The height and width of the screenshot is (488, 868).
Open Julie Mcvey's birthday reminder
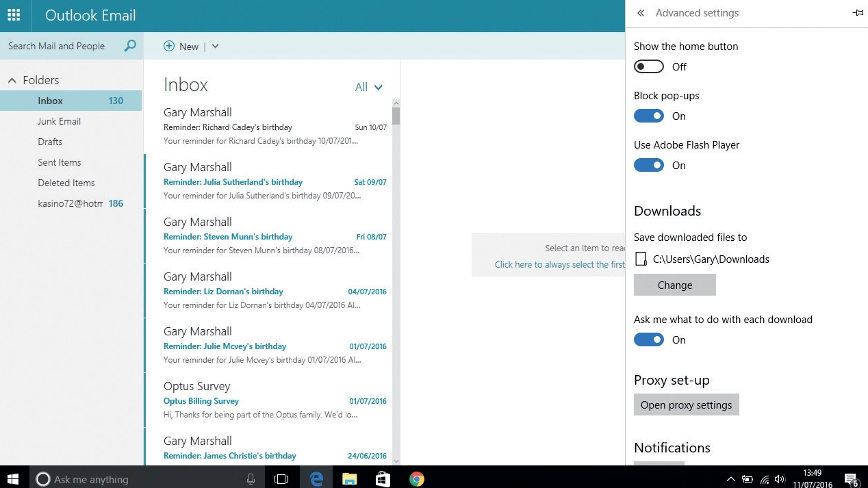click(268, 346)
